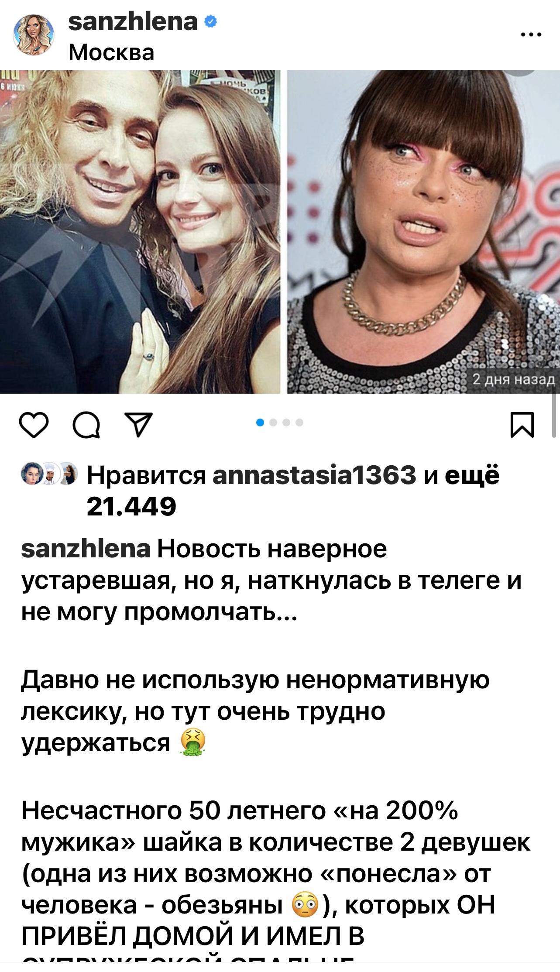
Task: Tap the right photo of woman with bangs
Action: pos(423,232)
